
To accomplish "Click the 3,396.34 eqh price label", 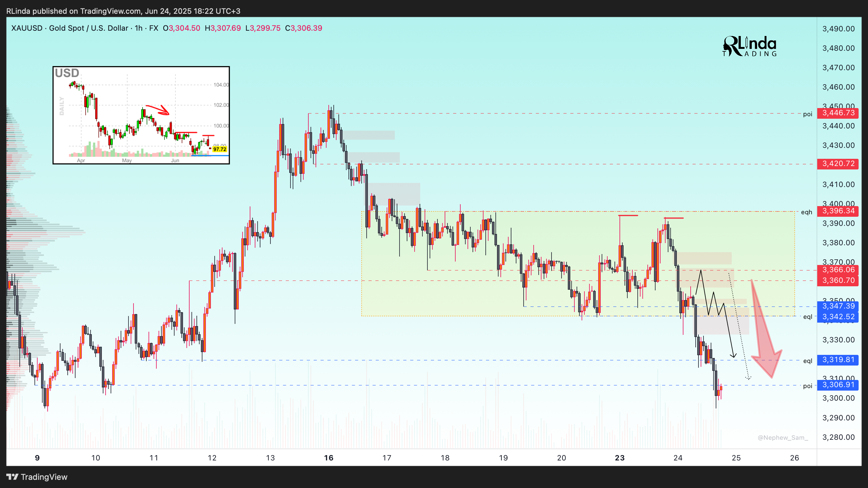I will coord(838,211).
